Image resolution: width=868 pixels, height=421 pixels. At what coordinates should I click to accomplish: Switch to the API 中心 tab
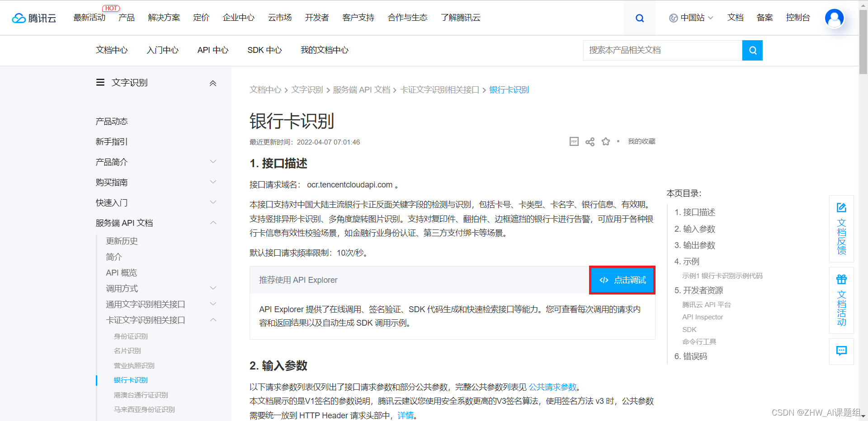(x=213, y=50)
